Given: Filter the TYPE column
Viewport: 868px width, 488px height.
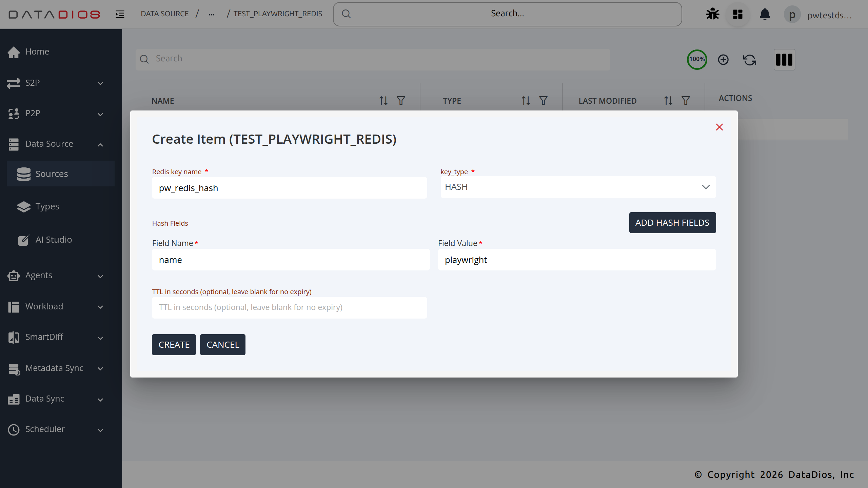Looking at the screenshot, I should coord(543,101).
